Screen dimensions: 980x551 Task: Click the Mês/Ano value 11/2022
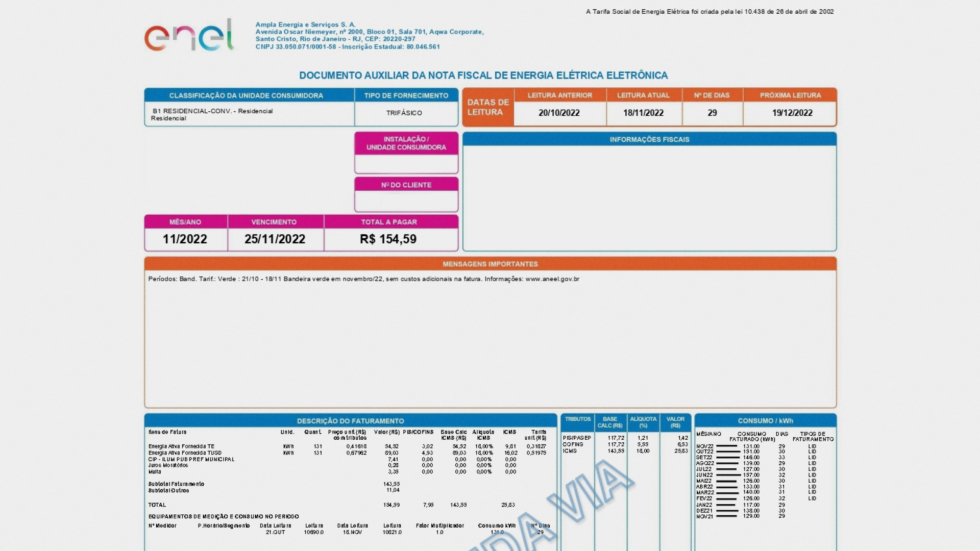[185, 239]
